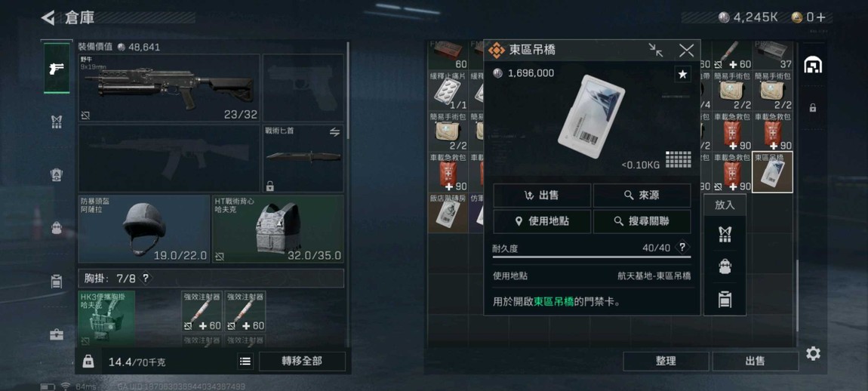Open the list view icon beside 轉移全部
This screenshot has width=868, height=391.
pos(245,362)
